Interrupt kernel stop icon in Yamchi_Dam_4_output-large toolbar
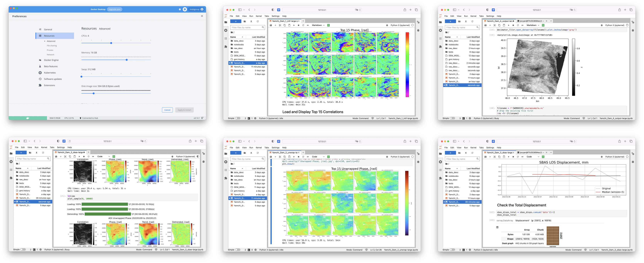The height and width of the screenshot is (263, 644). [x=513, y=25]
